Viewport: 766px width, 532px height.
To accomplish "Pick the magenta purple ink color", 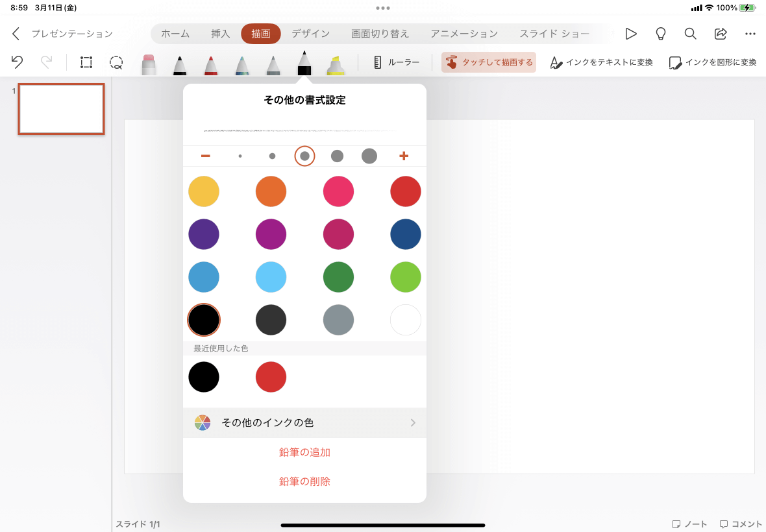I will tap(271, 234).
